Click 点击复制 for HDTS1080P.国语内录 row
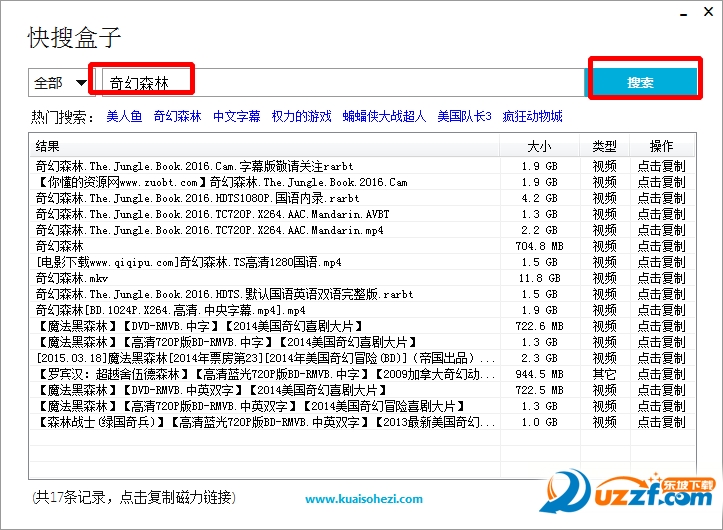 (x=662, y=198)
